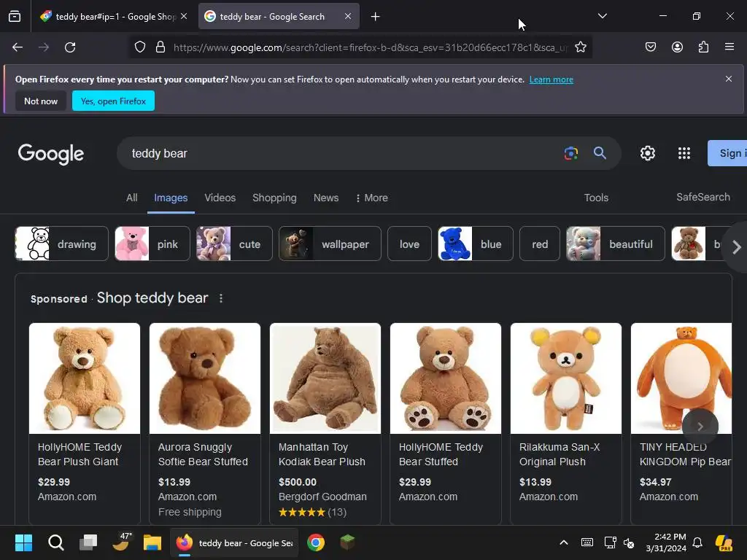This screenshot has height=560, width=747.
Task: Open the tracking protection shield icon
Action: pos(139,47)
